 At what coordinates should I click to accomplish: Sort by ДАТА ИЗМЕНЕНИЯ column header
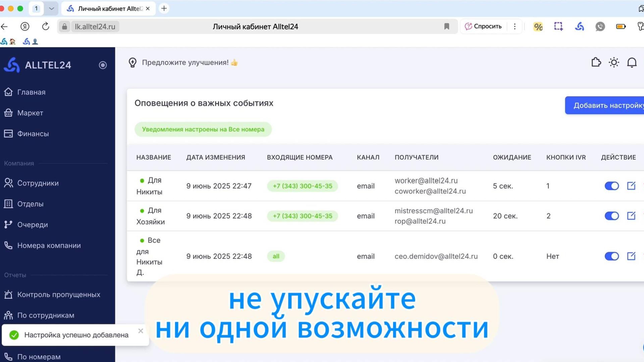216,157
